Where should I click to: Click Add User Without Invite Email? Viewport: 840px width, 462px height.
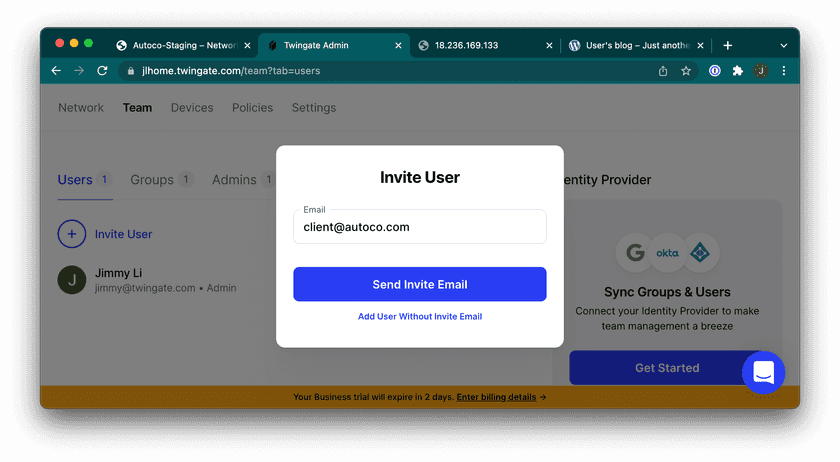(x=420, y=317)
